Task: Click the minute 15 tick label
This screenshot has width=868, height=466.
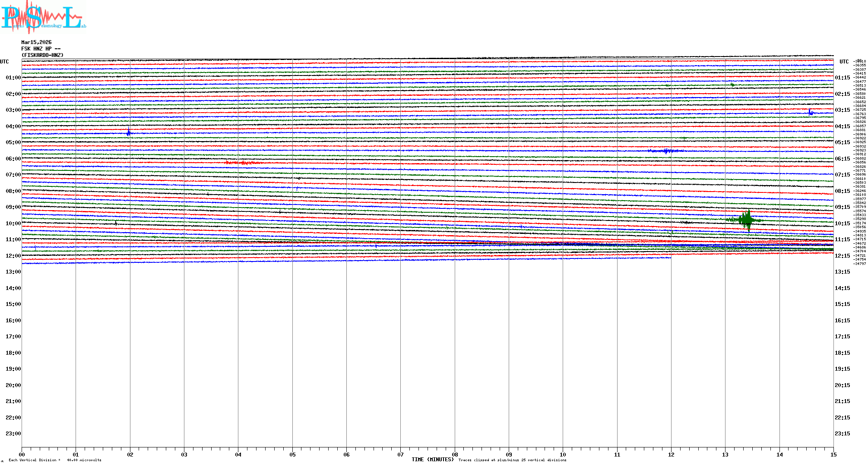Action: click(833, 454)
